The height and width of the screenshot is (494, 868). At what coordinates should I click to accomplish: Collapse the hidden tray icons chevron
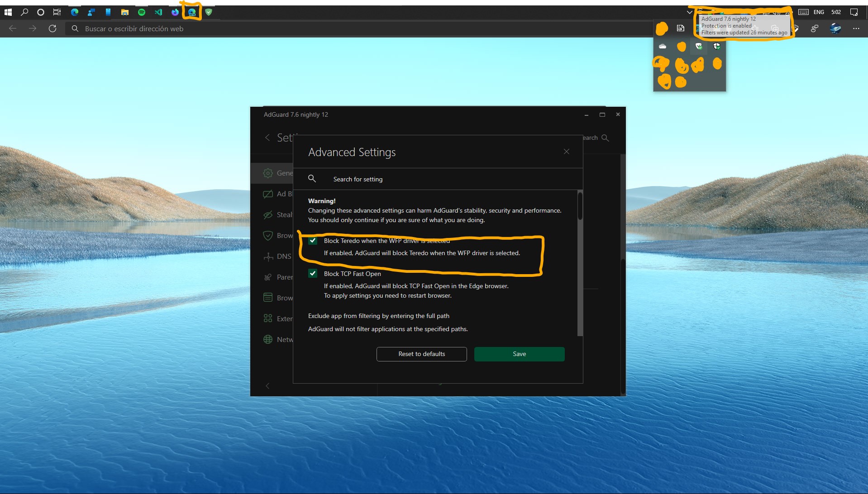(x=689, y=12)
